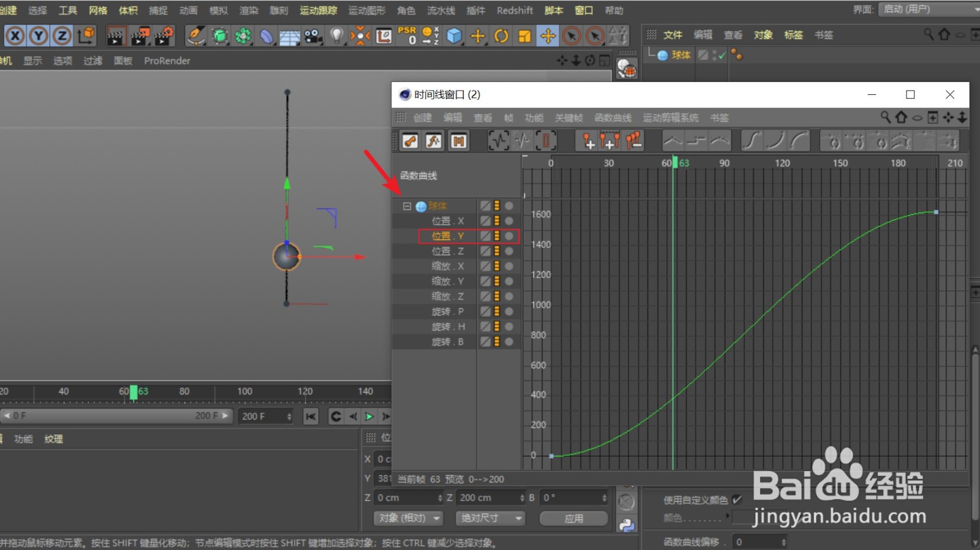Click the home icon in timeline window
Viewport: 980px width, 550px height.
(901, 117)
